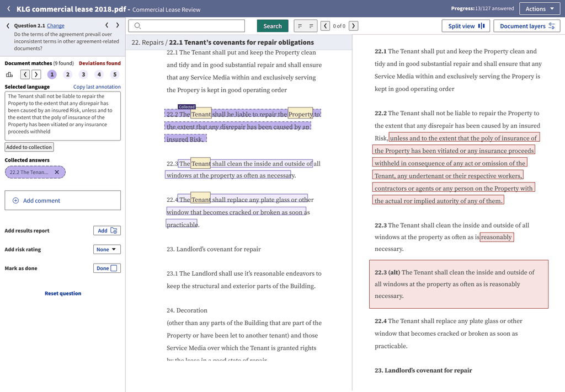Go to next document match
Viewport: 565px width, 392px height.
coord(36,74)
